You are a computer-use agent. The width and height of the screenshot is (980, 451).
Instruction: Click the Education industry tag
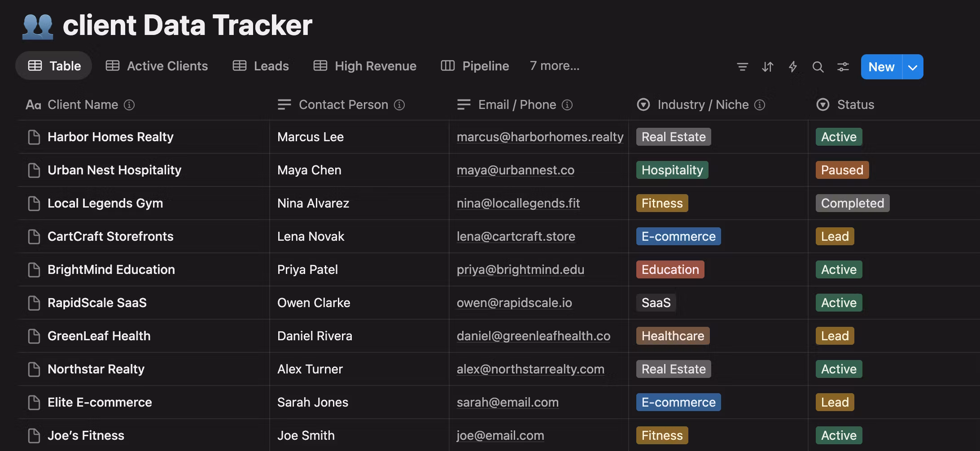point(670,269)
